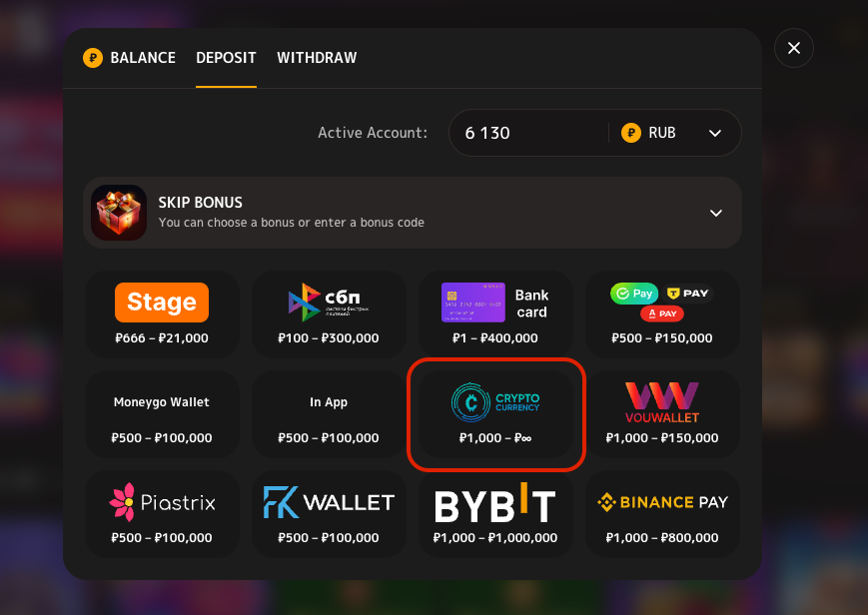Expand the SKIP BONUS chevron
This screenshot has height=615, width=868.
pyautogui.click(x=716, y=213)
